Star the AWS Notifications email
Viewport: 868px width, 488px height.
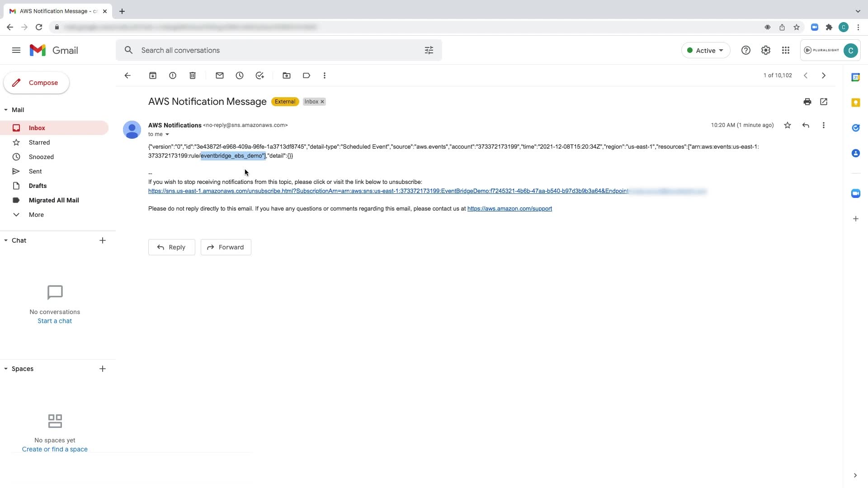(788, 125)
